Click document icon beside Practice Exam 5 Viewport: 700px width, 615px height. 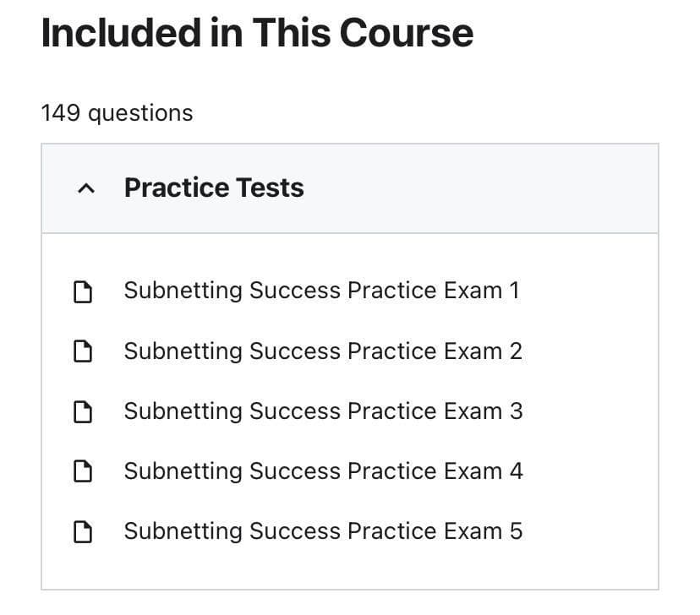[83, 531]
